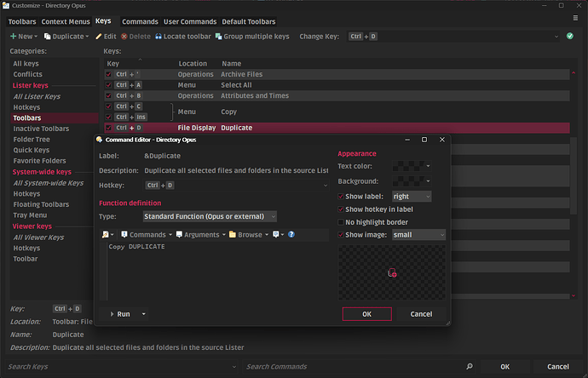Toggle the Ctrl+C Copy checkbox

pos(109,106)
